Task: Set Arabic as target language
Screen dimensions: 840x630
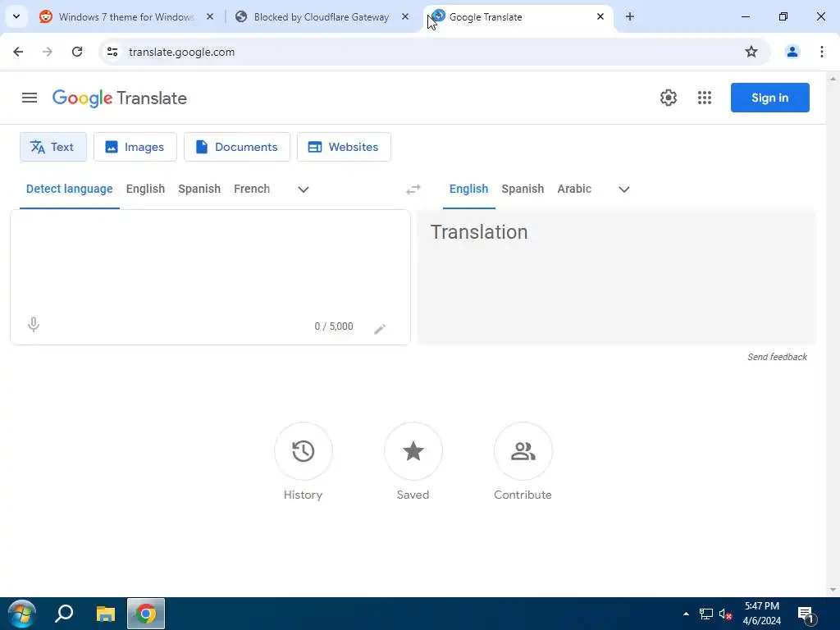Action: 574,189
